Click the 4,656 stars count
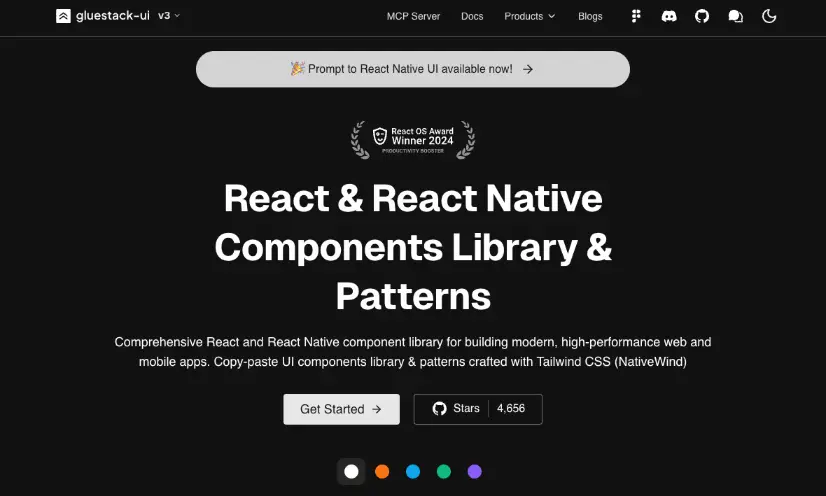This screenshot has height=496, width=826. (511, 409)
